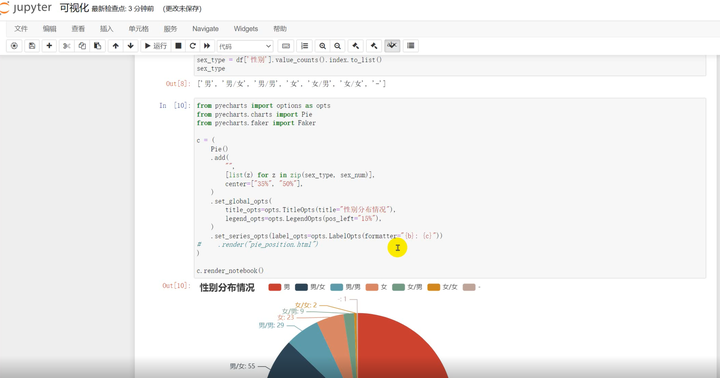
Task: Interrupt the kernel with the stop icon
Action: (179, 46)
